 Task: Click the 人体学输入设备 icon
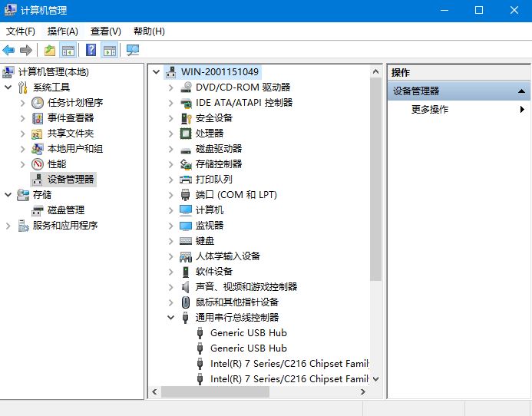pyautogui.click(x=186, y=256)
